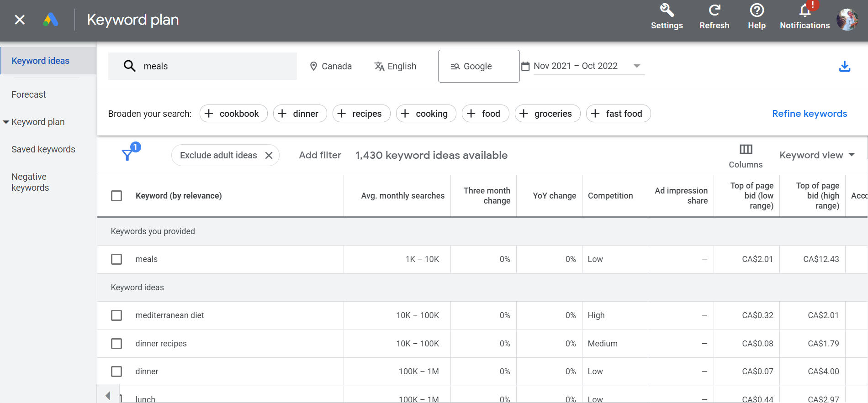Toggle the select-all keywords header checkbox
The height and width of the screenshot is (403, 868).
[x=116, y=196]
